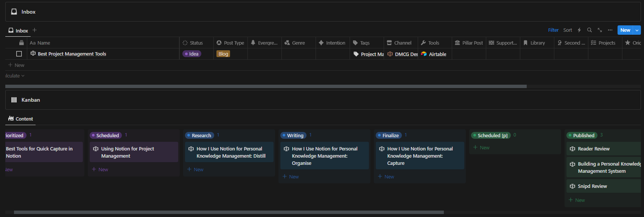
Task: Click the Evergreen column tree icon
Action: tap(253, 43)
